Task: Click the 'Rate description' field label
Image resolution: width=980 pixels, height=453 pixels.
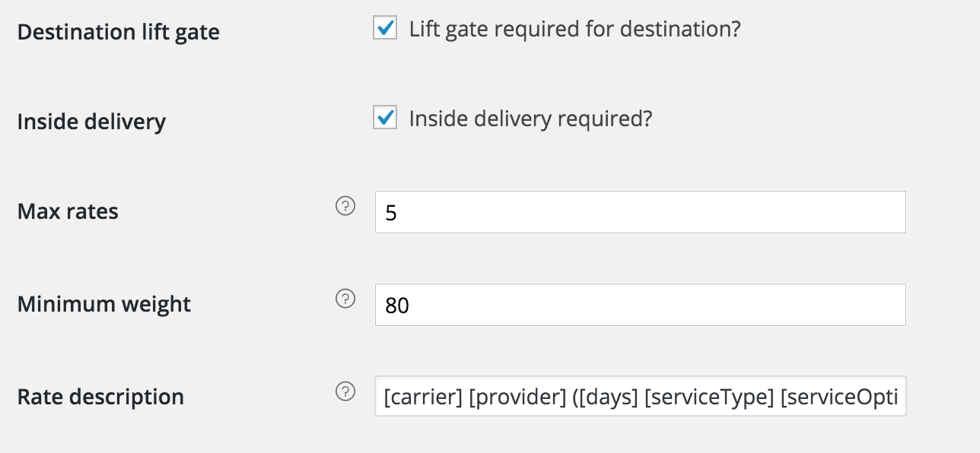Action: click(100, 397)
